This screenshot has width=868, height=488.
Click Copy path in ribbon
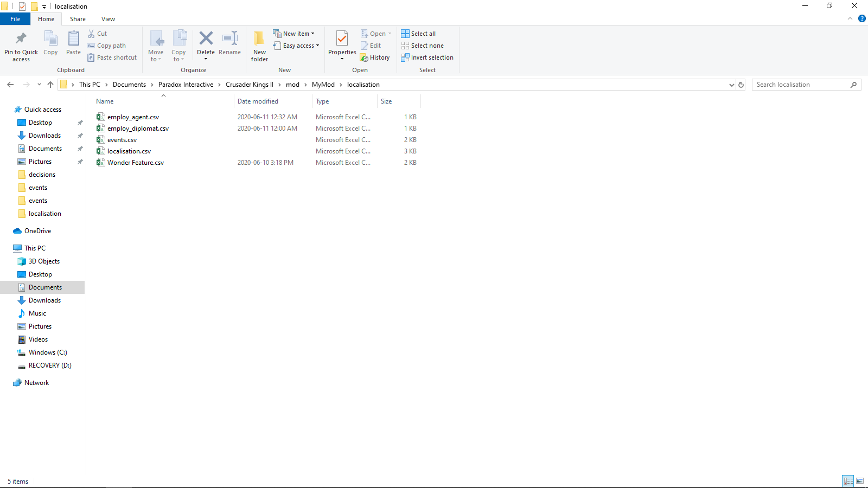click(106, 46)
